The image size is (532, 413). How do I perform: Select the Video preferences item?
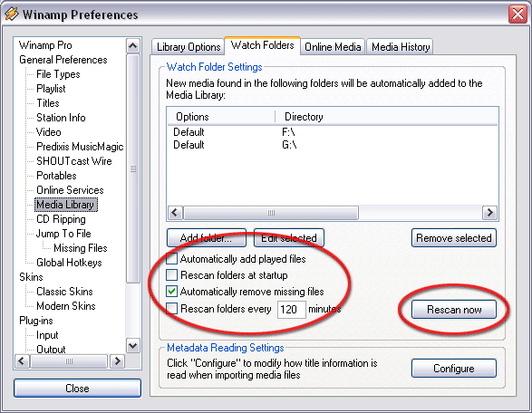(49, 132)
